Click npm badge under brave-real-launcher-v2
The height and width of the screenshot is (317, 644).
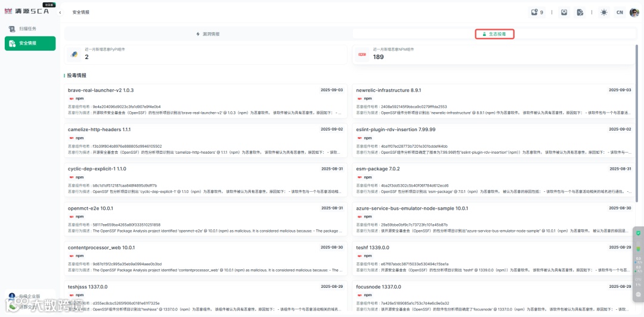pyautogui.click(x=76, y=98)
